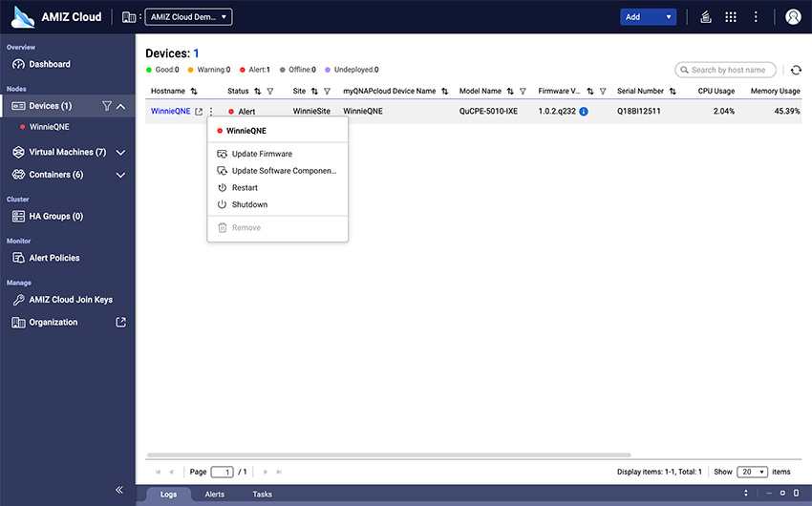Image resolution: width=812 pixels, height=506 pixels.
Task: Click the filter icon next to Devices
Action: click(x=107, y=106)
